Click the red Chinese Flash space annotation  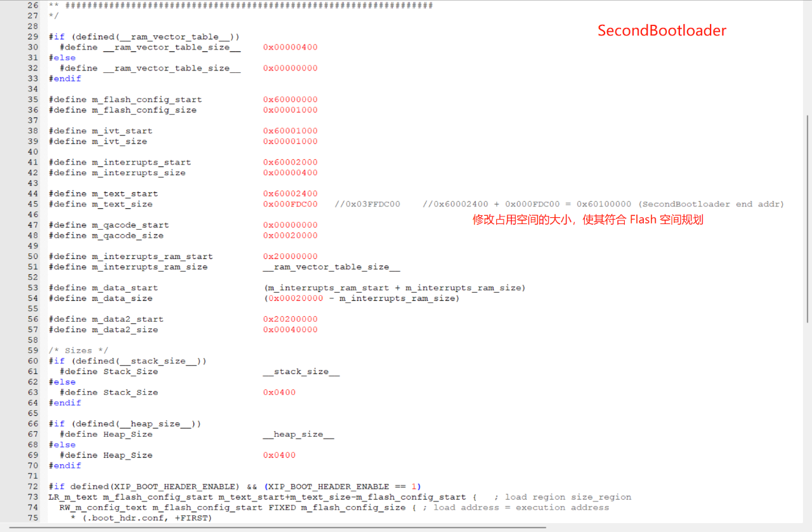point(587,220)
